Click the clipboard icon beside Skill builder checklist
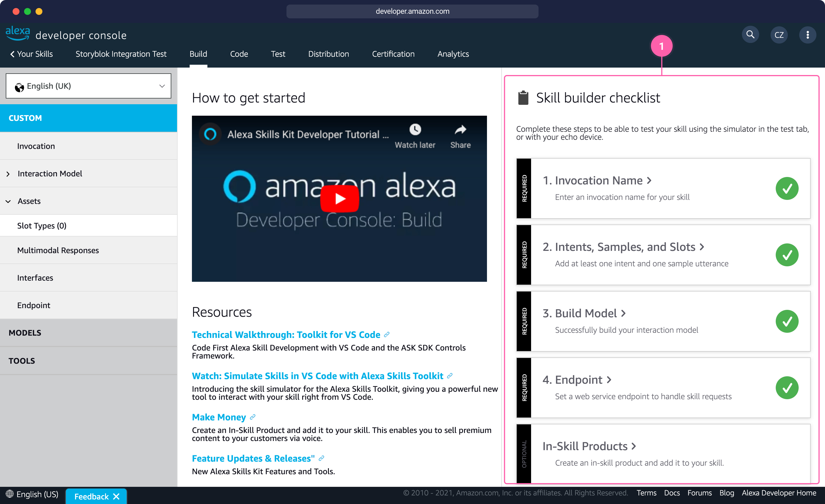The width and height of the screenshot is (825, 504). (x=523, y=98)
